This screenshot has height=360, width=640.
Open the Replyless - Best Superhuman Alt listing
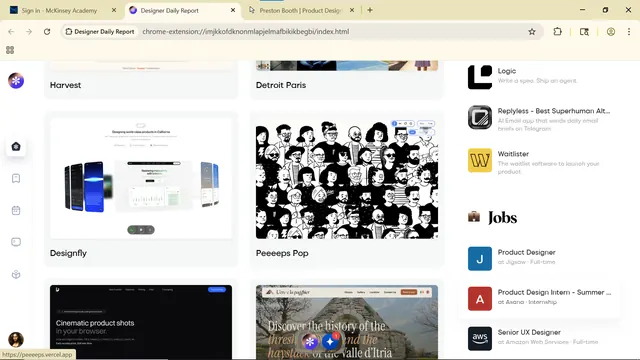(554, 111)
